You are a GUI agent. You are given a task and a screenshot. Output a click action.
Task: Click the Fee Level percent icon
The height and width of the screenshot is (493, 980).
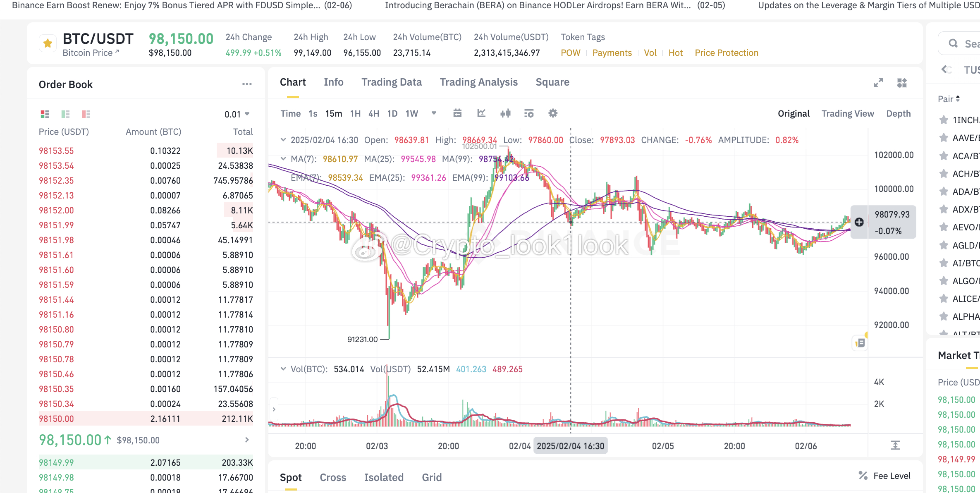863,476
